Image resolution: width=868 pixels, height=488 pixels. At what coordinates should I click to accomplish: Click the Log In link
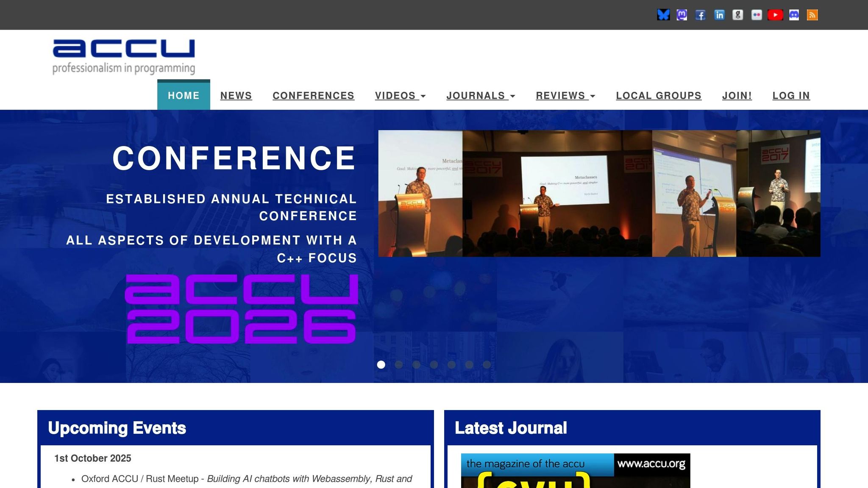(791, 96)
